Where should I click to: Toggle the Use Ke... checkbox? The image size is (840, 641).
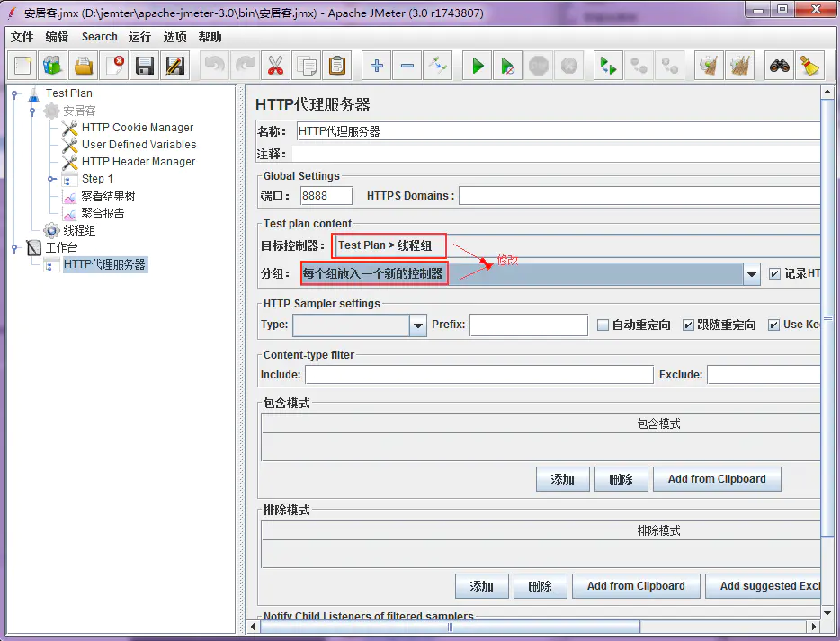pos(773,325)
